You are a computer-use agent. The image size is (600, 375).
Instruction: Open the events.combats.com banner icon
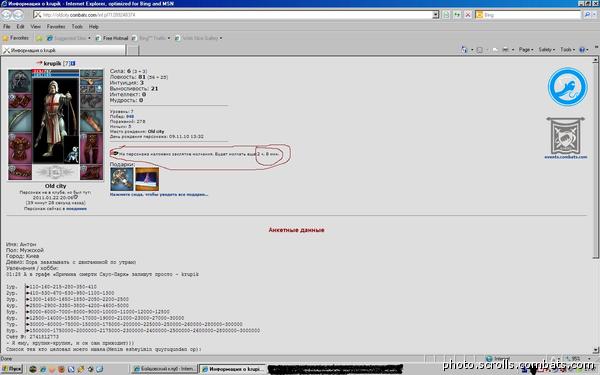click(x=565, y=136)
